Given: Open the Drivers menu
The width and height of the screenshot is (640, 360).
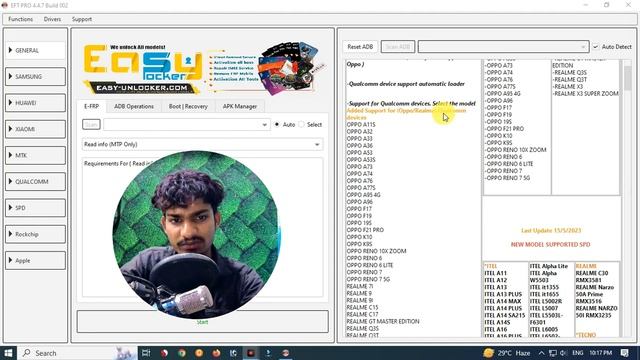Looking at the screenshot, I should (52, 19).
